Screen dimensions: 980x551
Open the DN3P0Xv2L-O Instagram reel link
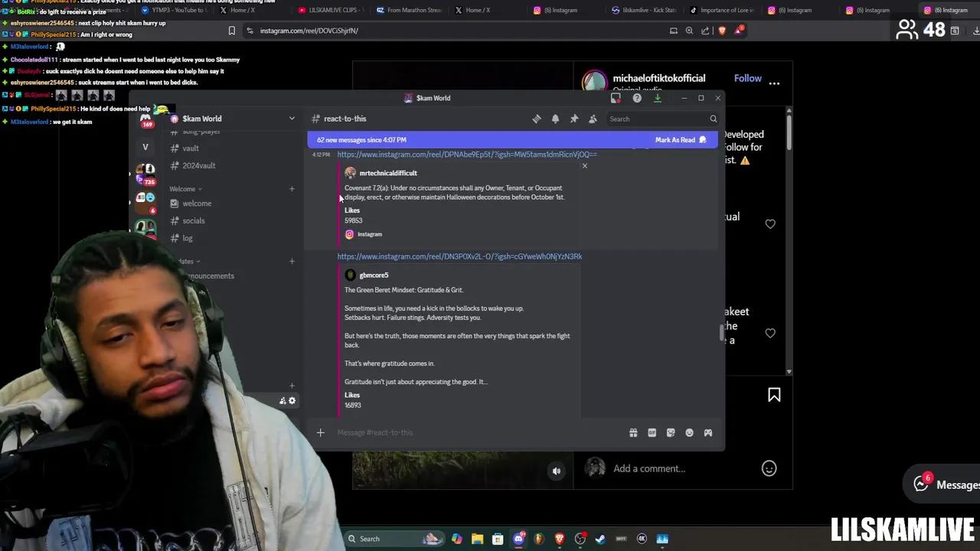[x=459, y=256]
